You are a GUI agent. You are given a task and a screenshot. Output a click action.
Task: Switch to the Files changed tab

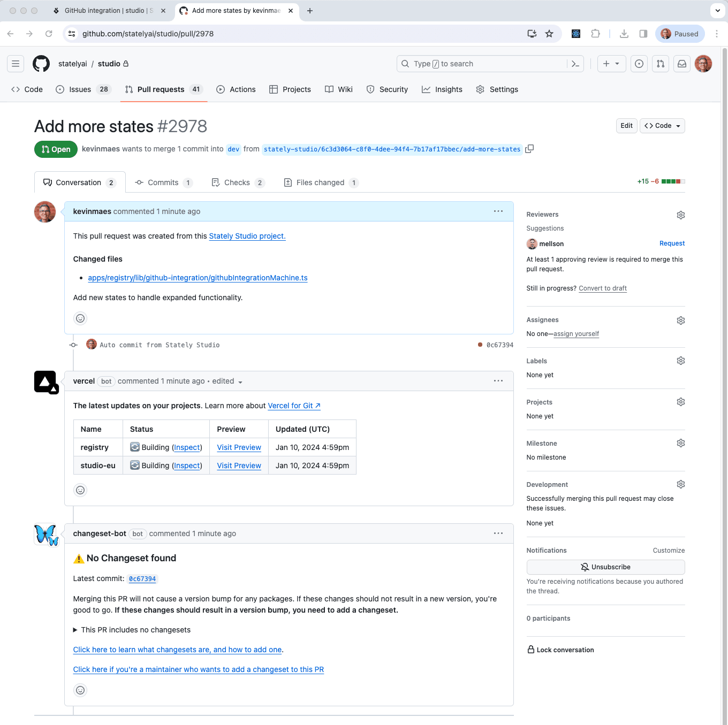pos(320,182)
